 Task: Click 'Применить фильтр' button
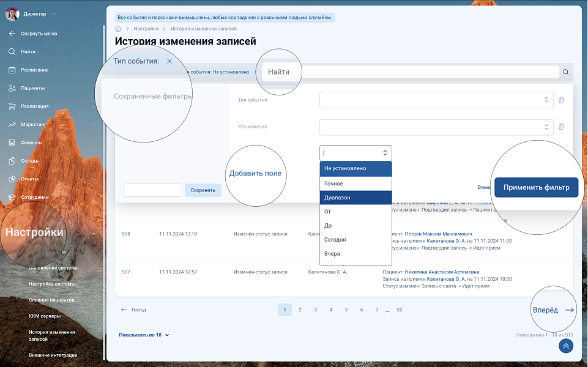coord(536,188)
